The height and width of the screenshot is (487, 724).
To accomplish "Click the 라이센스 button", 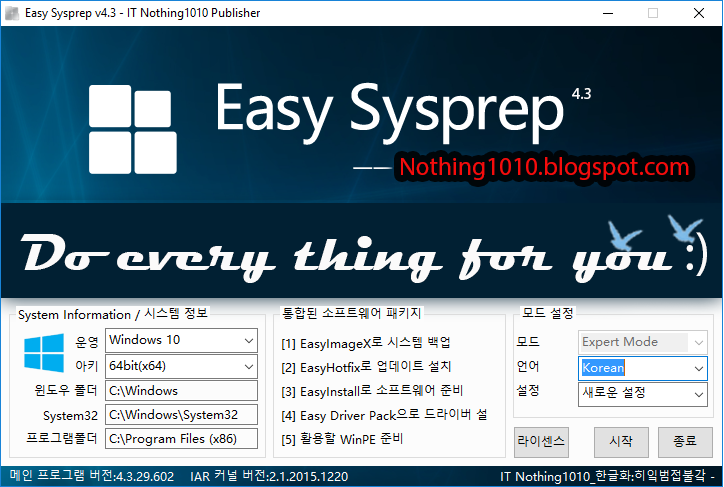I will pos(541,442).
